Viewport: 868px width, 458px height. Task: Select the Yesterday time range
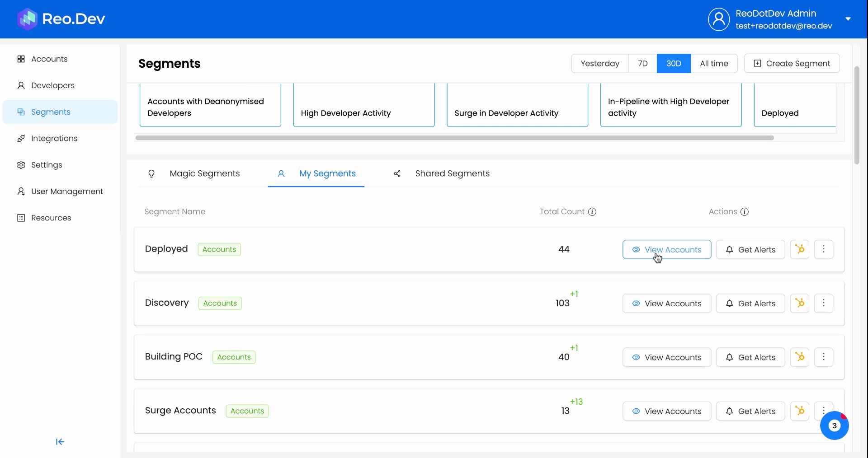coord(600,64)
